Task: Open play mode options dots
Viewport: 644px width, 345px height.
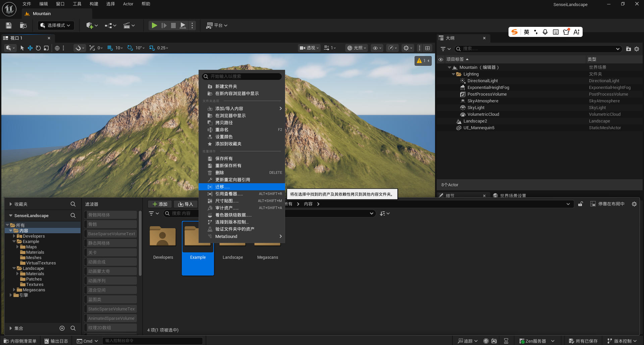Action: [x=192, y=26]
